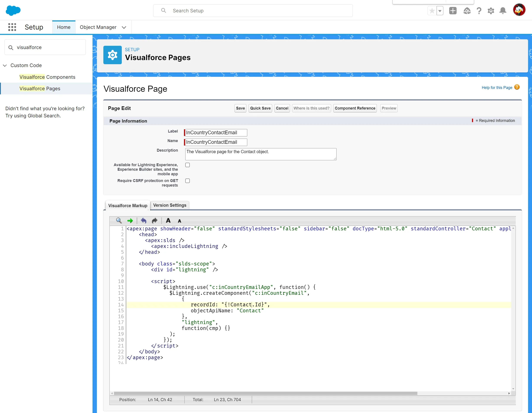Open the favorites list dropdown arrow
The height and width of the screenshot is (413, 532).
click(440, 11)
